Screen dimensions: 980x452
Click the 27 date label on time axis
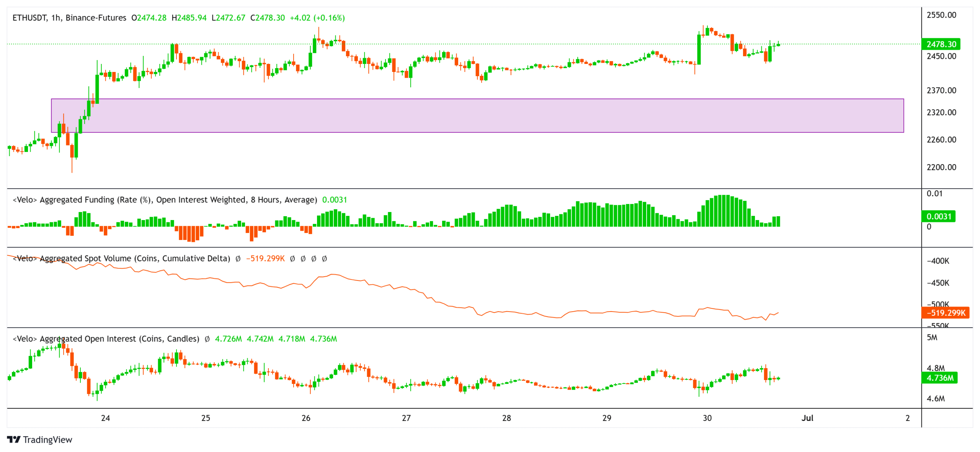pos(406,418)
